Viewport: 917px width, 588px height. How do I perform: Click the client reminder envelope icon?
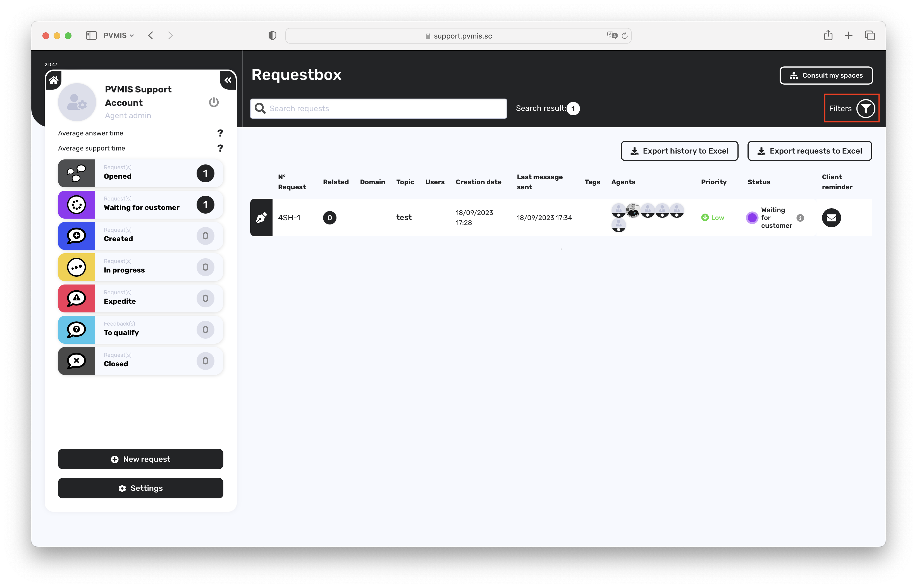(x=831, y=217)
